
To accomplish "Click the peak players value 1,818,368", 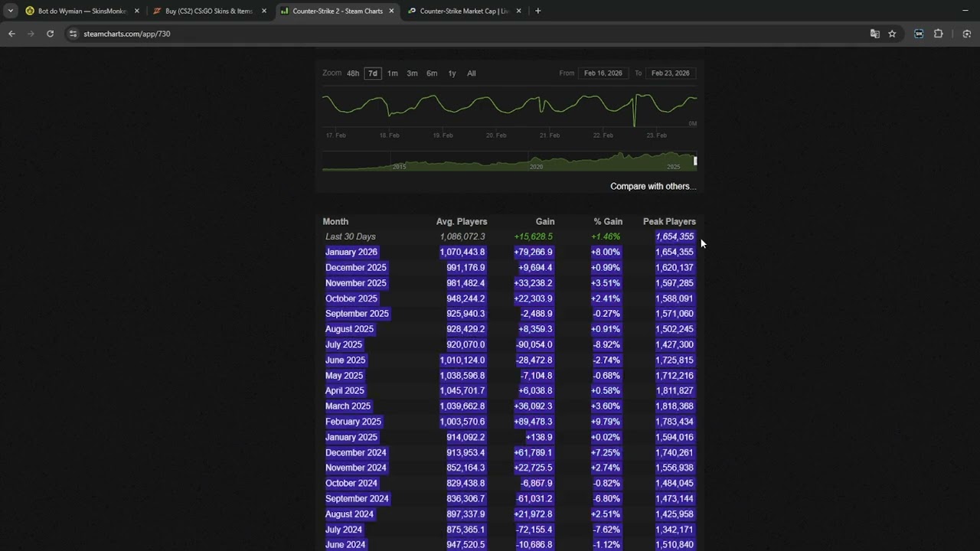I will click(675, 406).
